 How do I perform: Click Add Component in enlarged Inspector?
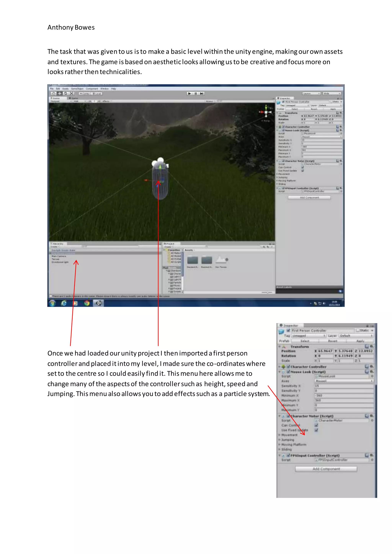(326, 469)
